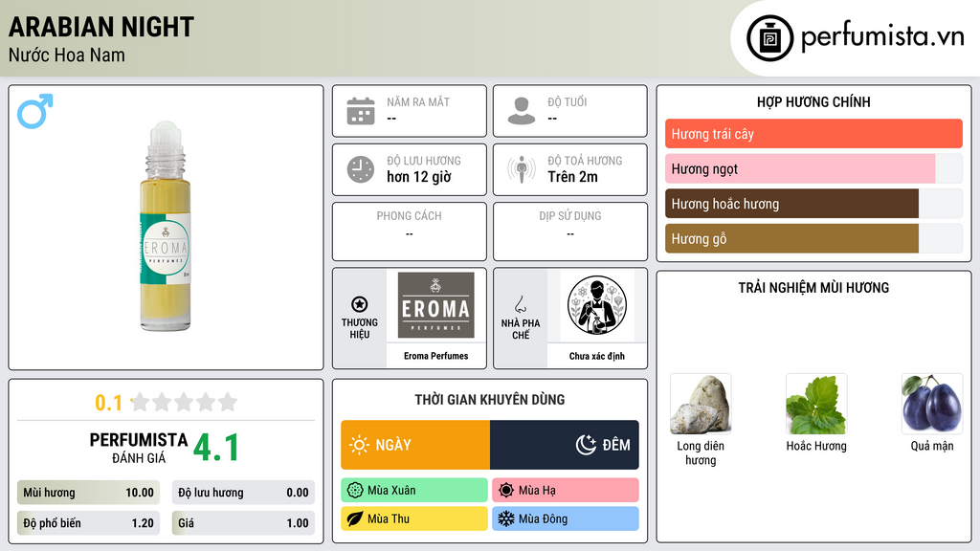Click the green 4.1 Perfumista rating
This screenshot has width=980, height=551.
coord(216,448)
